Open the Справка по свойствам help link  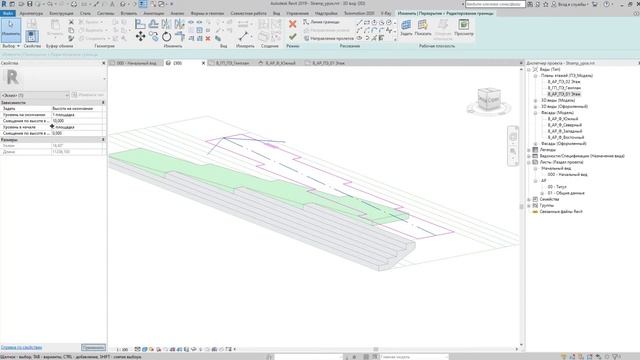21,347
